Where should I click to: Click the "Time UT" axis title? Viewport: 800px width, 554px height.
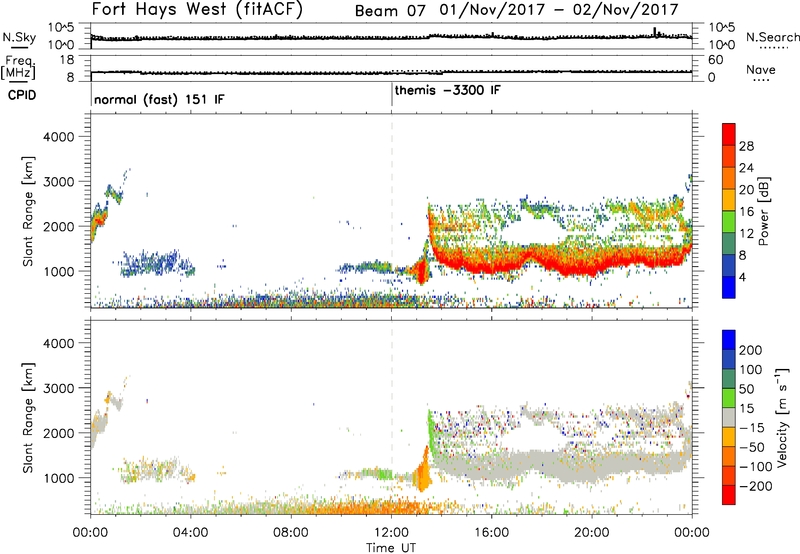tap(391, 548)
